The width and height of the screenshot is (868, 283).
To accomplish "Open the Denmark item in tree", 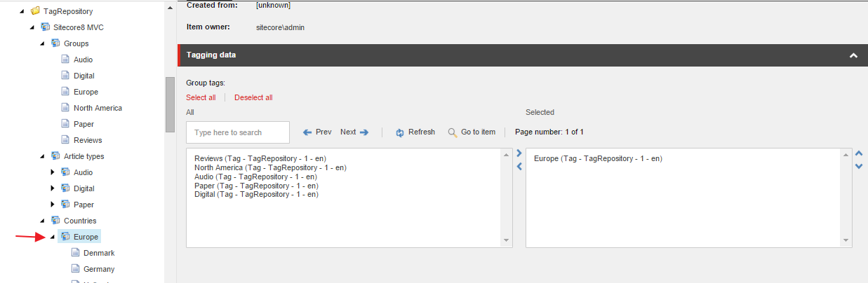I will coord(98,253).
